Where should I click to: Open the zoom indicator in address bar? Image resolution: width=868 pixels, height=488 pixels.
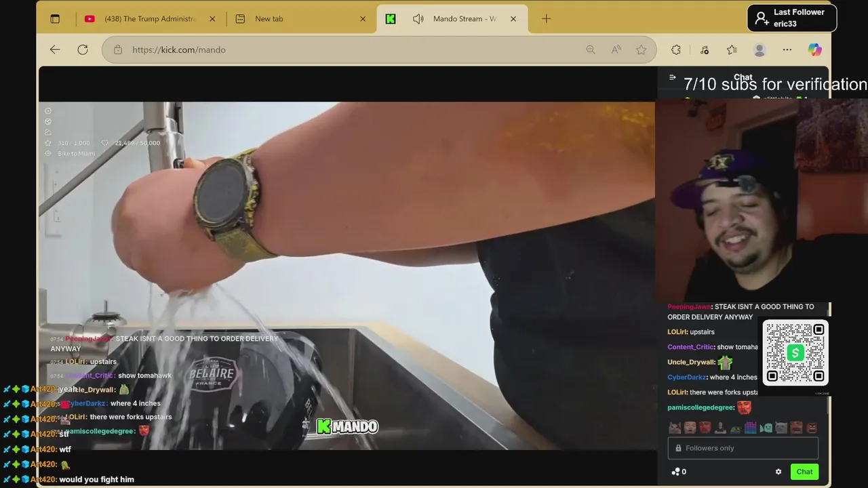coord(591,49)
